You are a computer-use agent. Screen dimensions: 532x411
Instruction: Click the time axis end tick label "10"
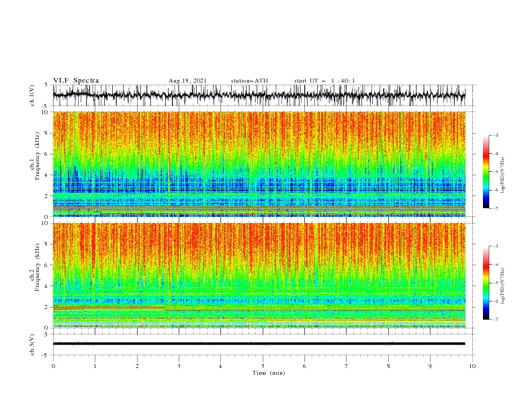(x=472, y=366)
